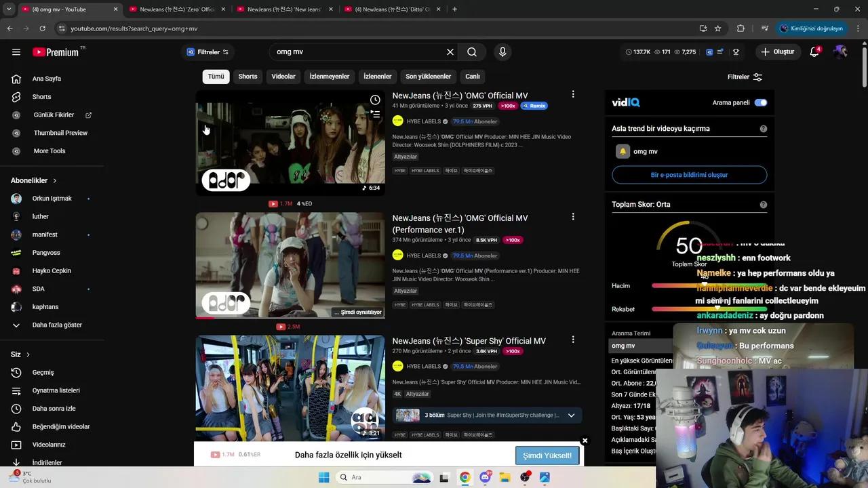Bookmark this page with the star icon
The image size is (868, 488).
pyautogui.click(x=718, y=28)
